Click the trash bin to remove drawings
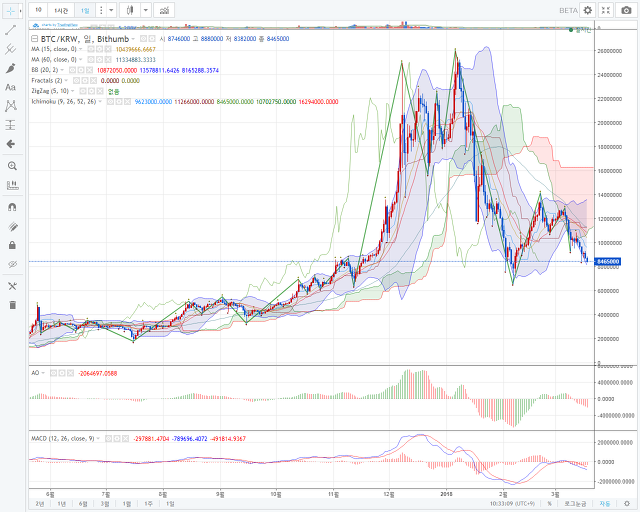 click(x=12, y=305)
